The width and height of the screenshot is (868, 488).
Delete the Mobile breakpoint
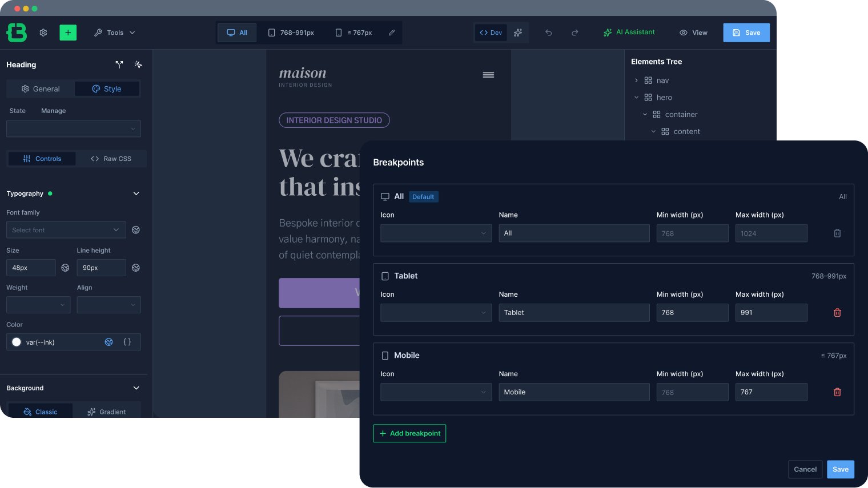pos(837,392)
